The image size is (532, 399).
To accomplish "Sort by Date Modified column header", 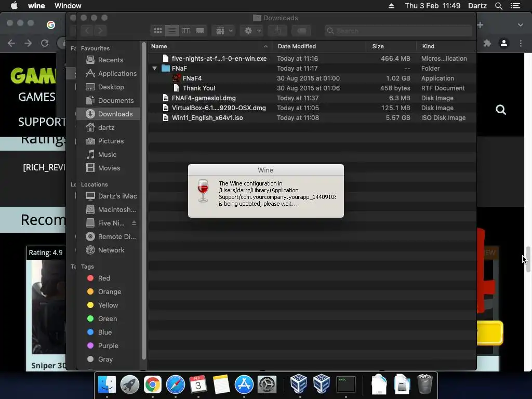I will click(320, 46).
